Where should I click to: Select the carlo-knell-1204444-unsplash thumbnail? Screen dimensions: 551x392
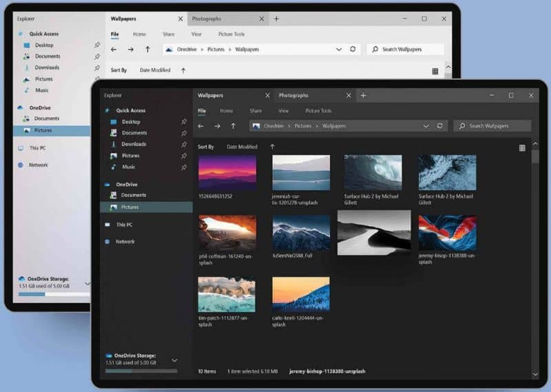click(301, 294)
